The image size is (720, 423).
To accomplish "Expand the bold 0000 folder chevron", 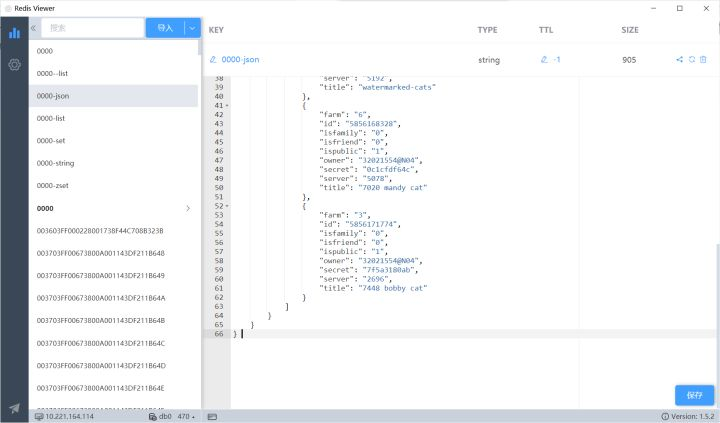I will 188,209.
